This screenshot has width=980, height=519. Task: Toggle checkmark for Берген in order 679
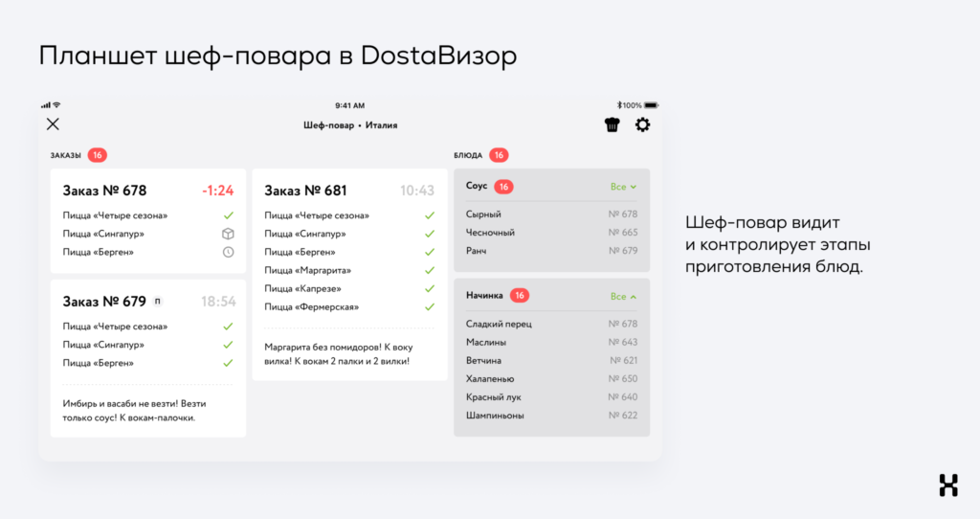coord(228,363)
